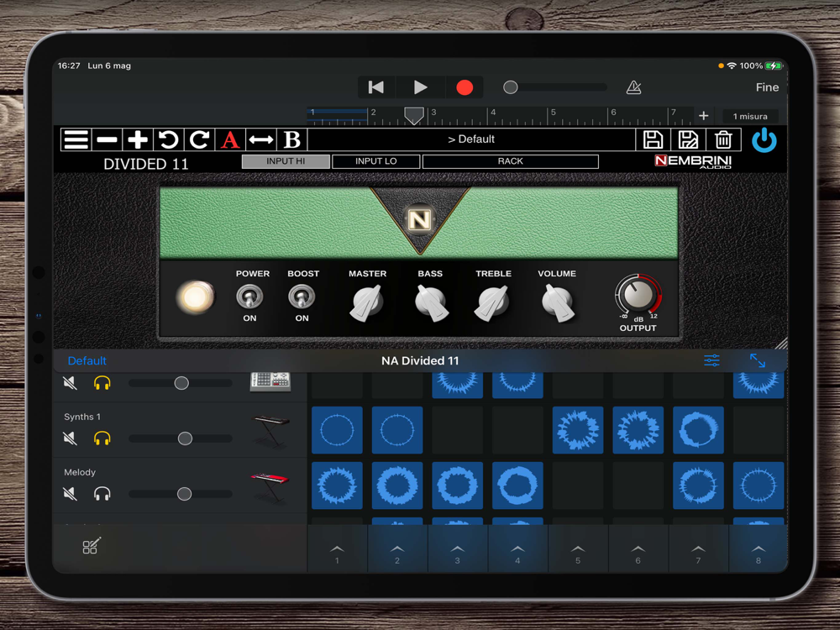This screenshot has width=840, height=630.
Task: Click the OUTPUT dB knob
Action: click(x=638, y=293)
